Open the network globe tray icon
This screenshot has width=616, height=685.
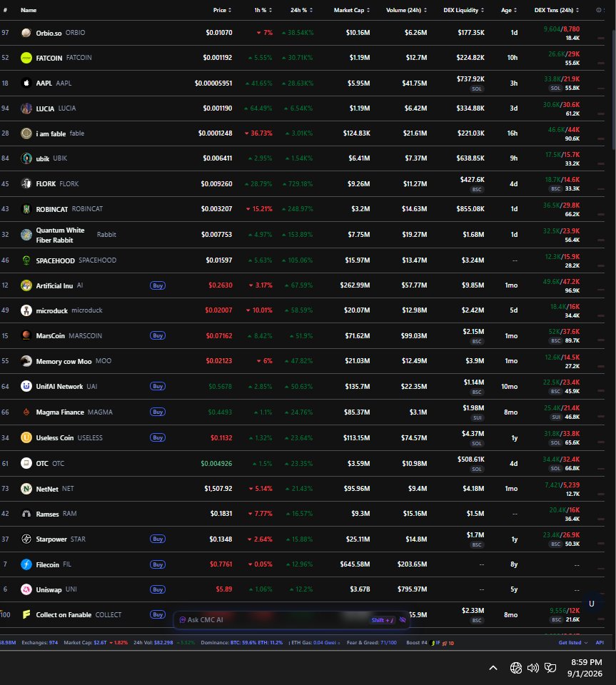pyautogui.click(x=516, y=668)
